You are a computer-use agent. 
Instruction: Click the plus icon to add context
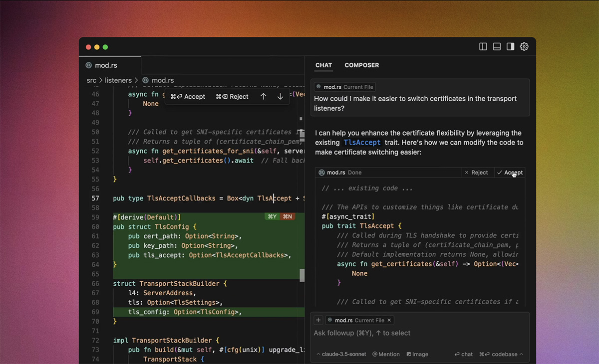[318, 320]
